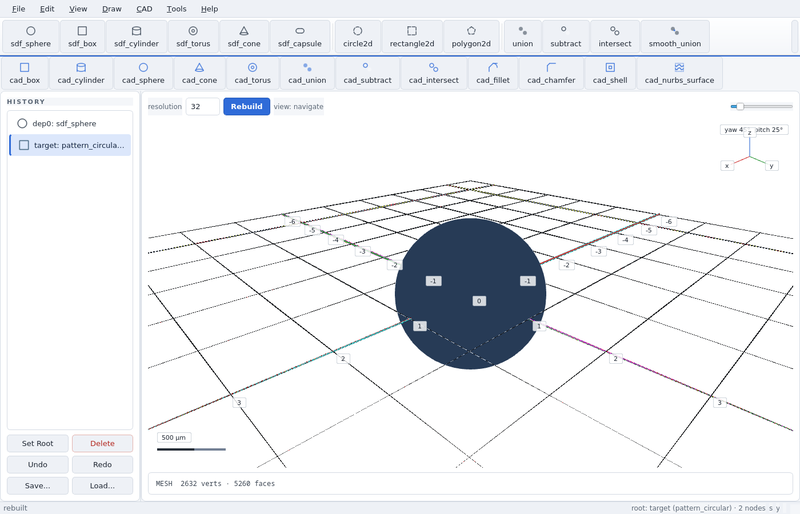Select dep0: sdf_sphere in history
This screenshot has height=514, width=800.
pos(70,124)
